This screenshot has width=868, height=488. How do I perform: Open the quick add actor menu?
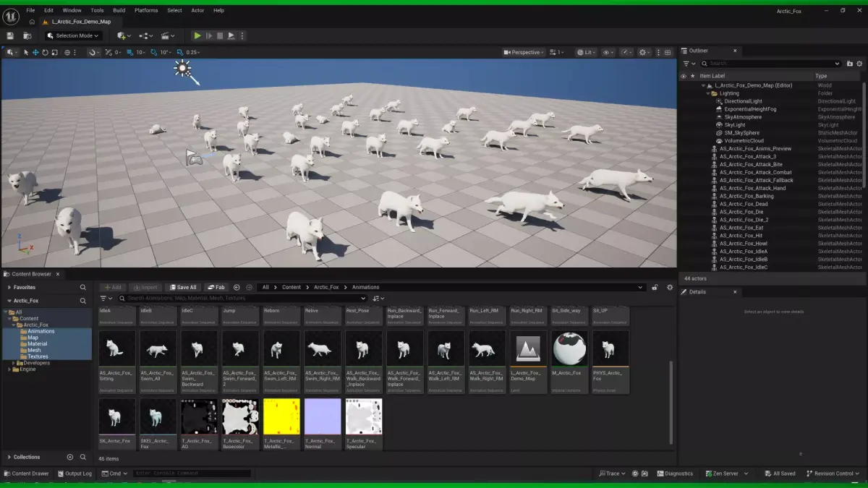point(124,35)
